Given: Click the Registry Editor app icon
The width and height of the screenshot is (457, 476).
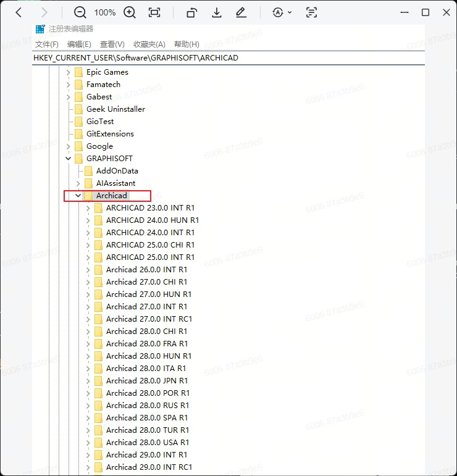Looking at the screenshot, I should 40,29.
